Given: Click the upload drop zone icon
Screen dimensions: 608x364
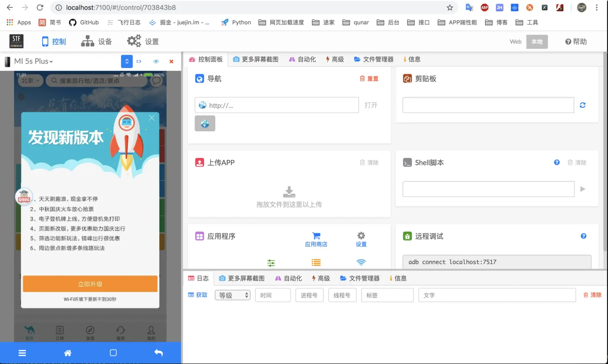Looking at the screenshot, I should (289, 192).
